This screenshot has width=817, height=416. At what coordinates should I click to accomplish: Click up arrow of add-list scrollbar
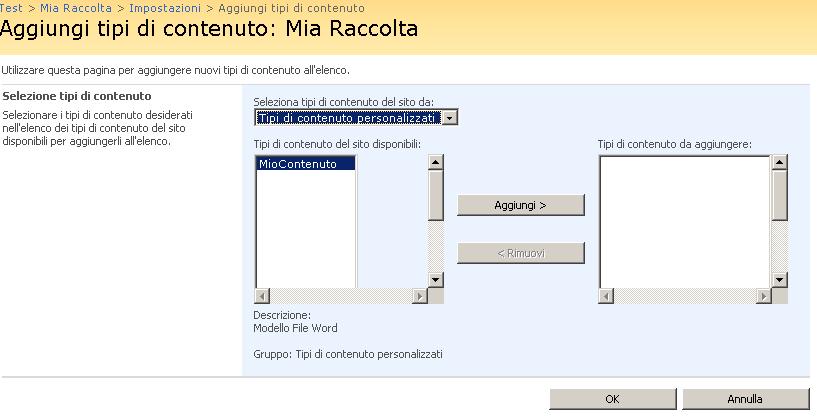tap(779, 162)
